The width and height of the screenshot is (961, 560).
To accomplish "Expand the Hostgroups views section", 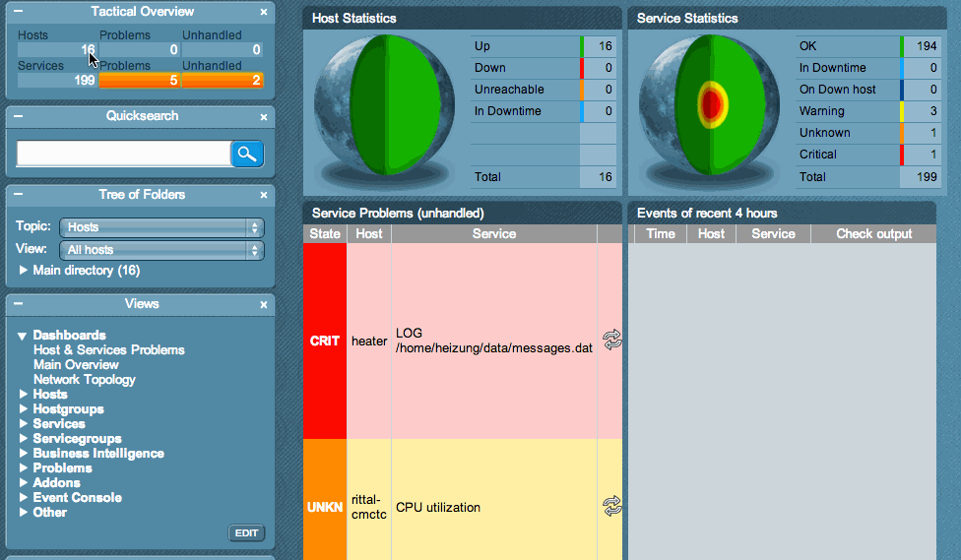I will [24, 408].
